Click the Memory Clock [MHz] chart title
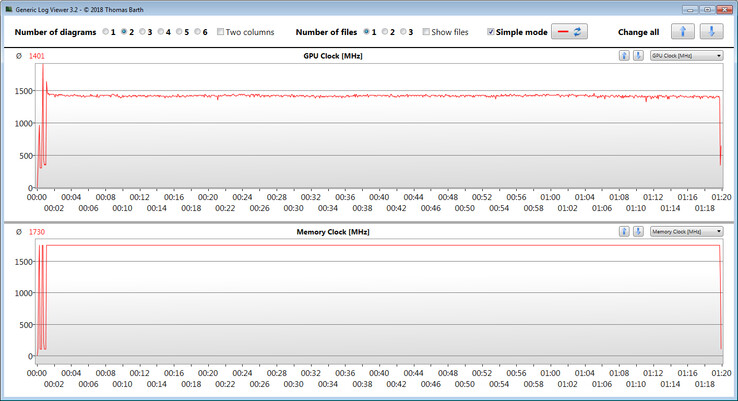Image resolution: width=738 pixels, height=401 pixels. 333,232
